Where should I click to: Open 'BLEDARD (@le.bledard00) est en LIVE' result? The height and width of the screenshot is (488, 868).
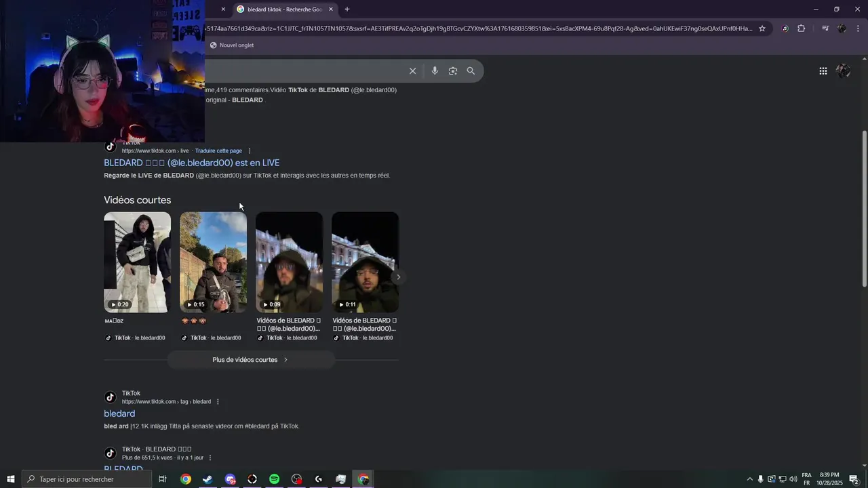[x=192, y=163]
